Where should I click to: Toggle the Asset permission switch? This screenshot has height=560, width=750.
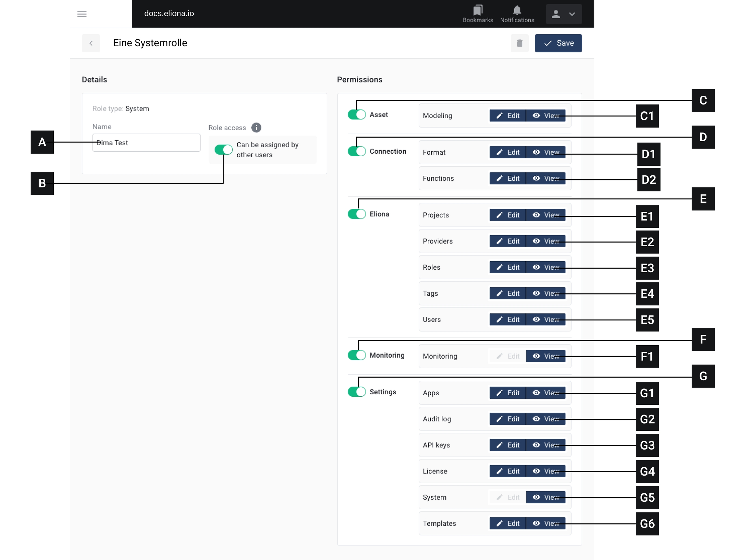[x=356, y=115]
